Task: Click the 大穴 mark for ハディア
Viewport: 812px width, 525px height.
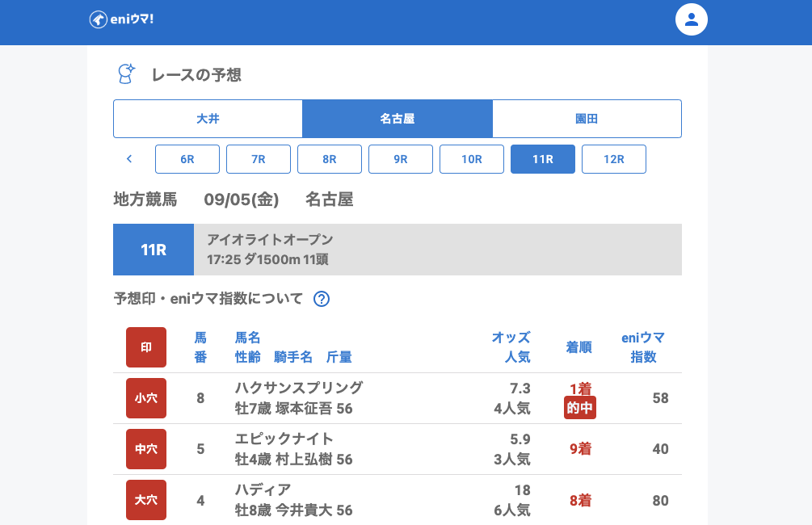Action: point(146,500)
